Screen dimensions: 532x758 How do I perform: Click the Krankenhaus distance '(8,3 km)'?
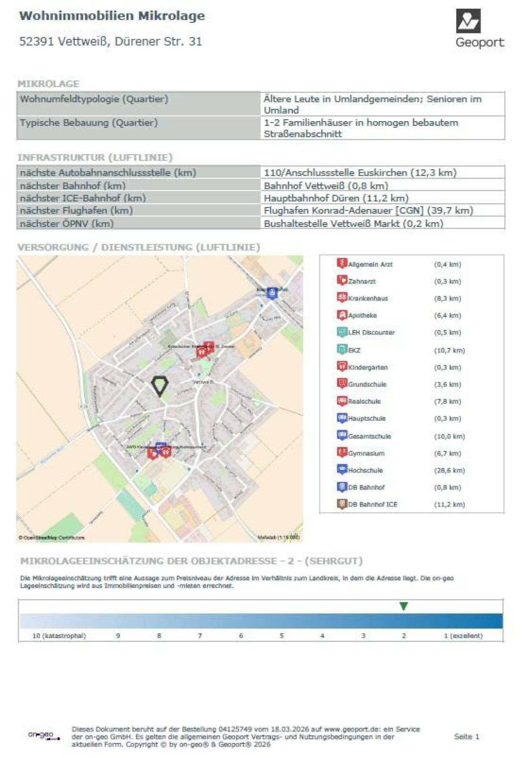coord(447,298)
